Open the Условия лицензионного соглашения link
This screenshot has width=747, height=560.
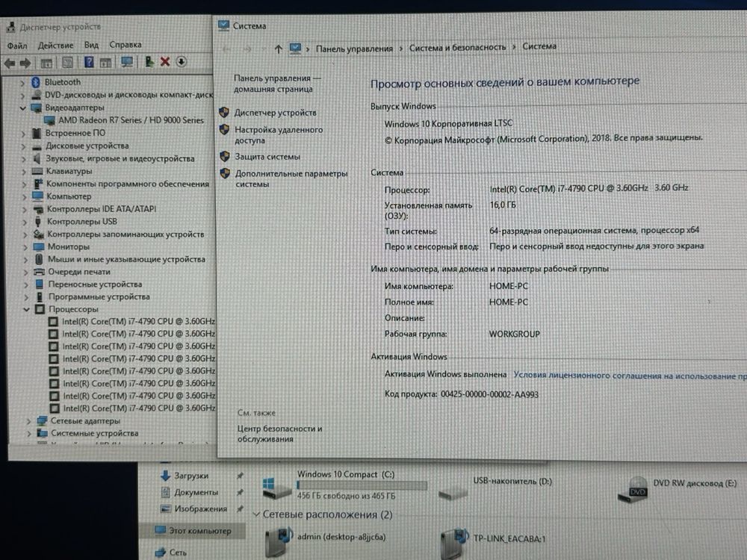pos(630,376)
